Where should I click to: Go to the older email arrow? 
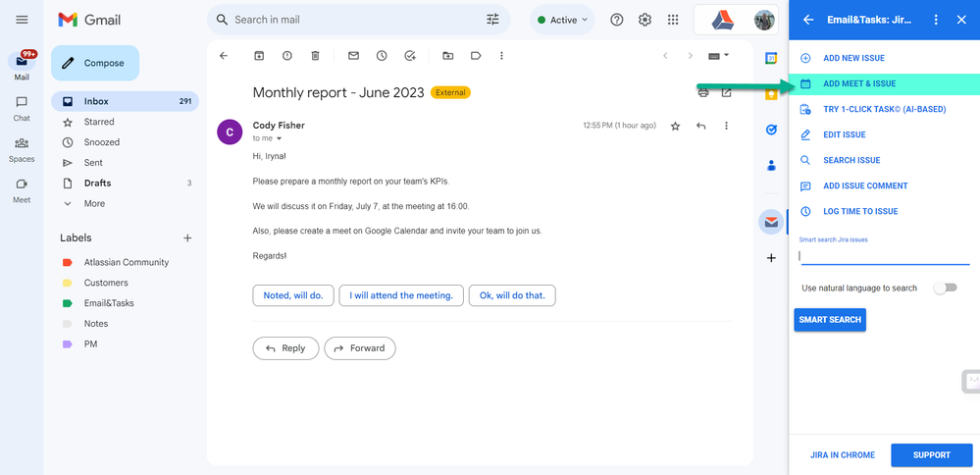point(691,56)
